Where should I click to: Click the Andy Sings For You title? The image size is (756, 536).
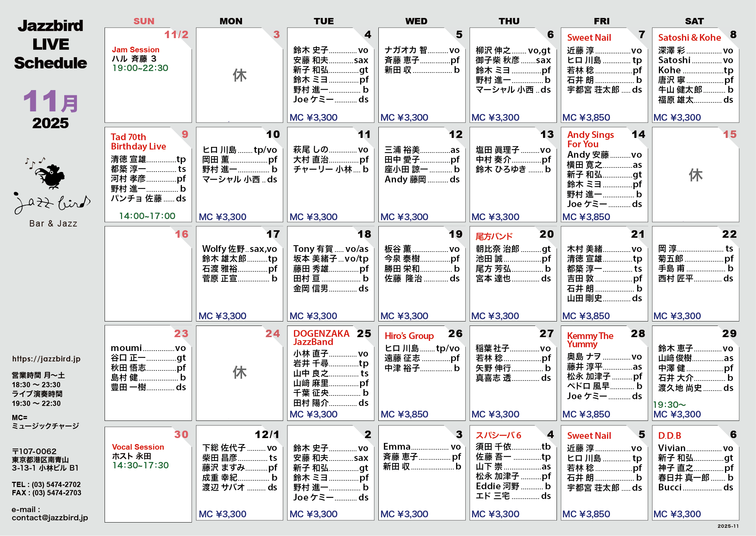[x=590, y=139]
